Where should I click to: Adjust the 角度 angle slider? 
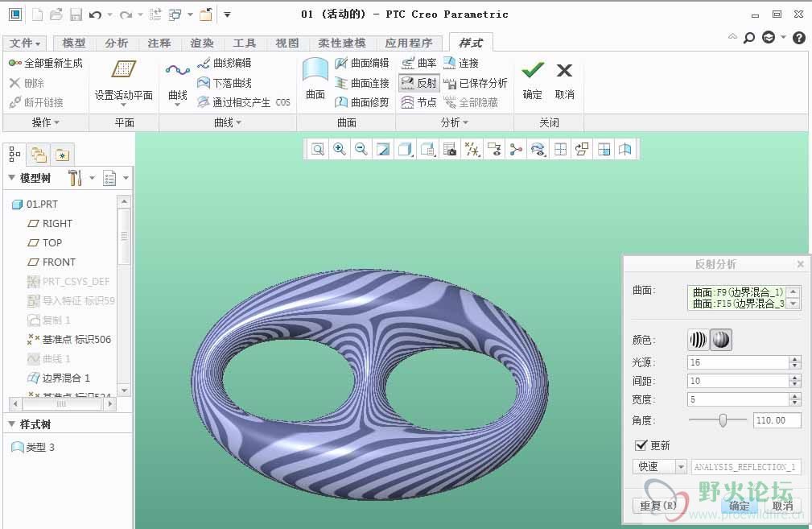pos(723,420)
